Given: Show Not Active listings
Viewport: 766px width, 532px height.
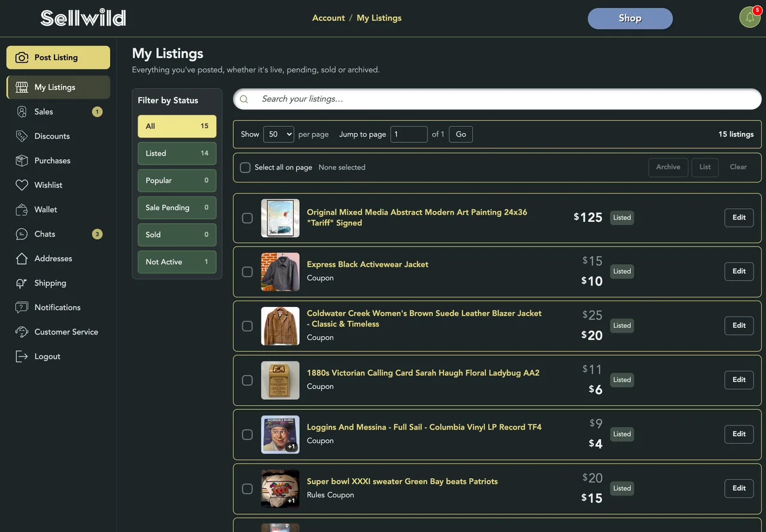Looking at the screenshot, I should [177, 262].
